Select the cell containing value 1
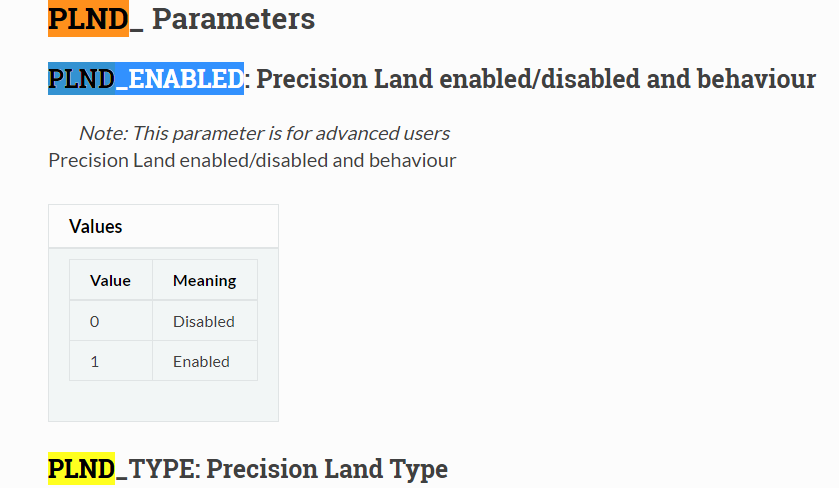Viewport: 839px width, 488px height. (x=111, y=361)
